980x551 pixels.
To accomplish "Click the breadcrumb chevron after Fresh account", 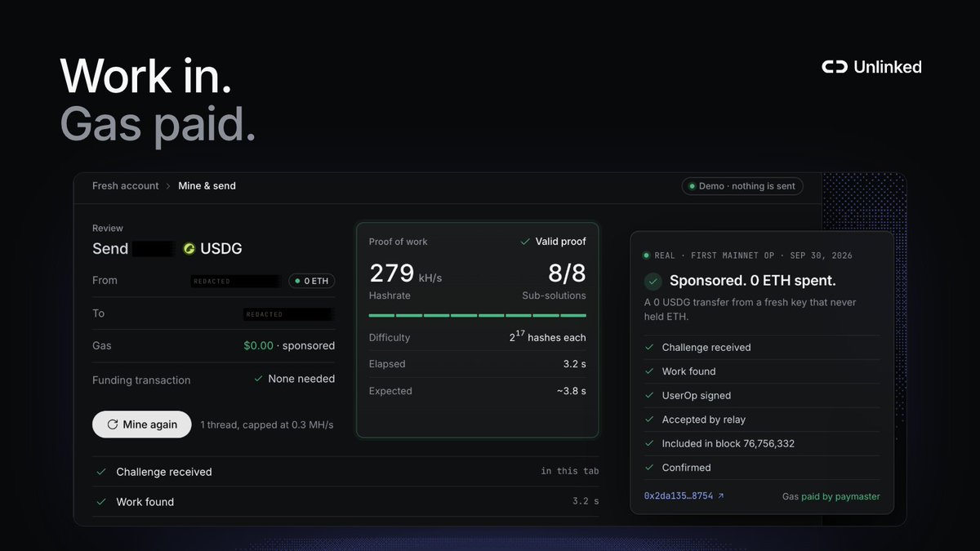I will (168, 186).
